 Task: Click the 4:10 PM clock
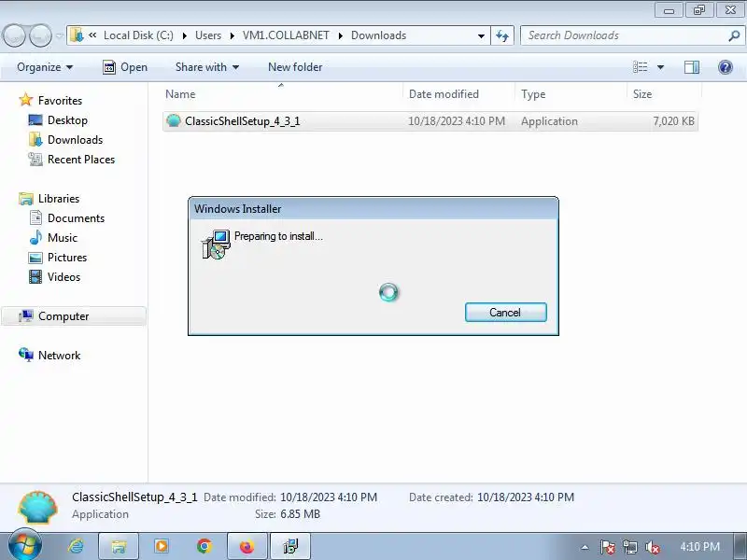click(699, 547)
